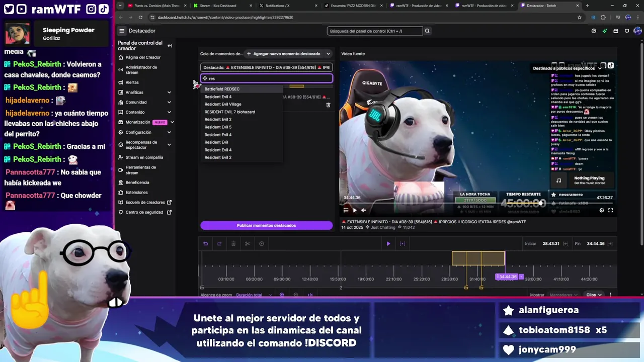Set start point with Iniciar bracket icon
This screenshot has height=362, width=644.
click(x=566, y=244)
